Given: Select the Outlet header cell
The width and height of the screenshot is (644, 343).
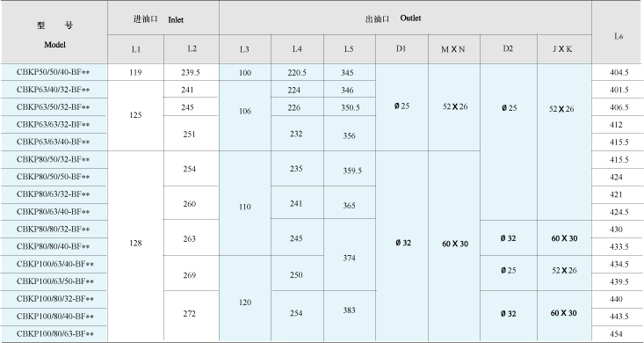Looking at the screenshot, I should pos(405,18).
